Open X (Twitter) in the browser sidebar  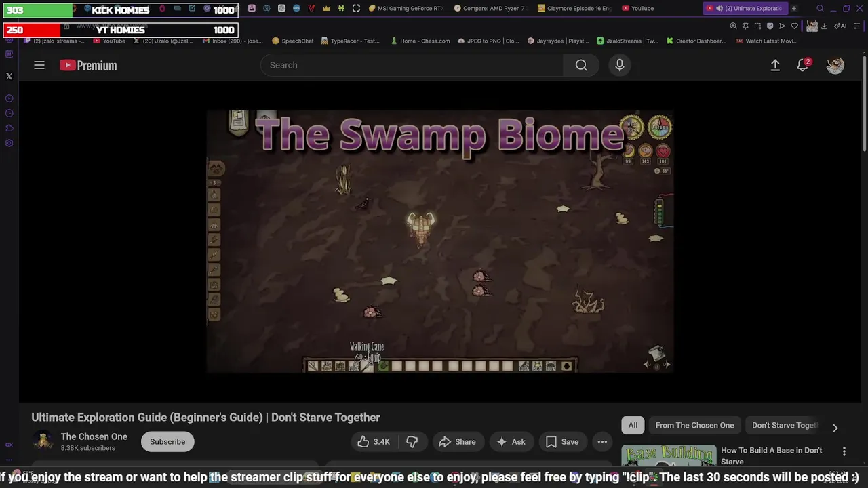[9, 76]
